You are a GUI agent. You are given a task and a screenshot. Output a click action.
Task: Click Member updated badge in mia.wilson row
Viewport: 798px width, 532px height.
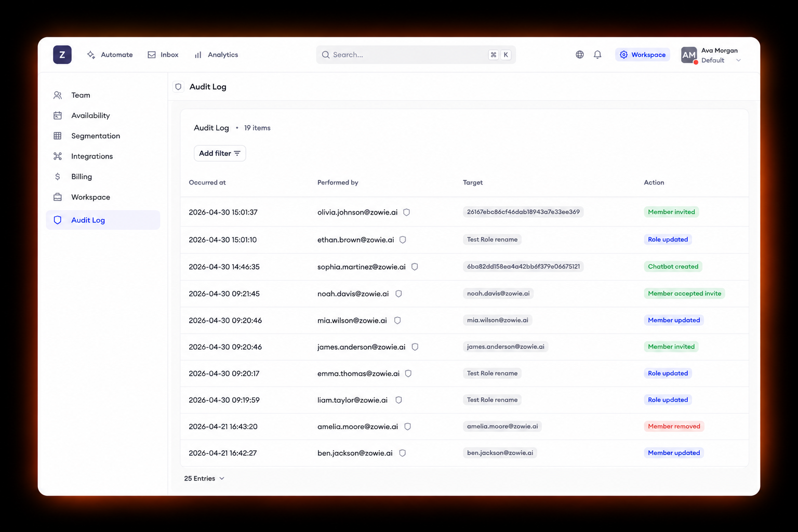coord(674,320)
